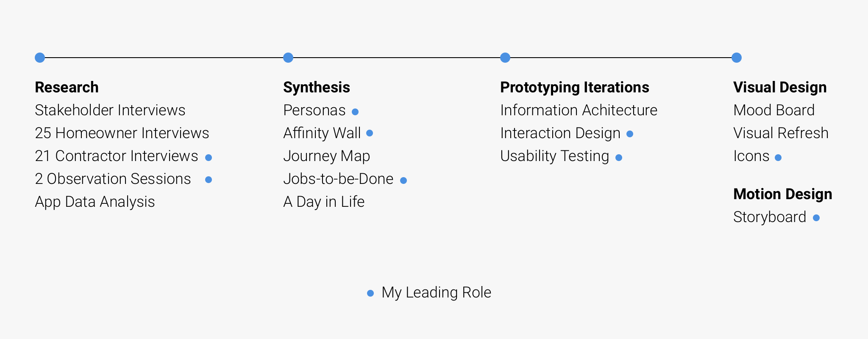The image size is (868, 339).
Task: Click the Prototyping Iterations timeline dot
Action: (505, 58)
